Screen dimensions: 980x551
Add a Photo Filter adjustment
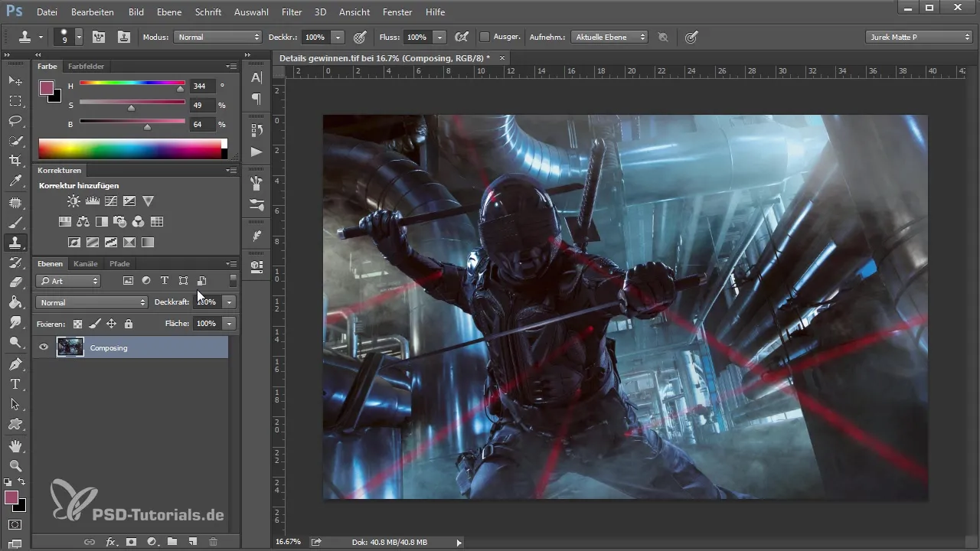[x=120, y=222]
